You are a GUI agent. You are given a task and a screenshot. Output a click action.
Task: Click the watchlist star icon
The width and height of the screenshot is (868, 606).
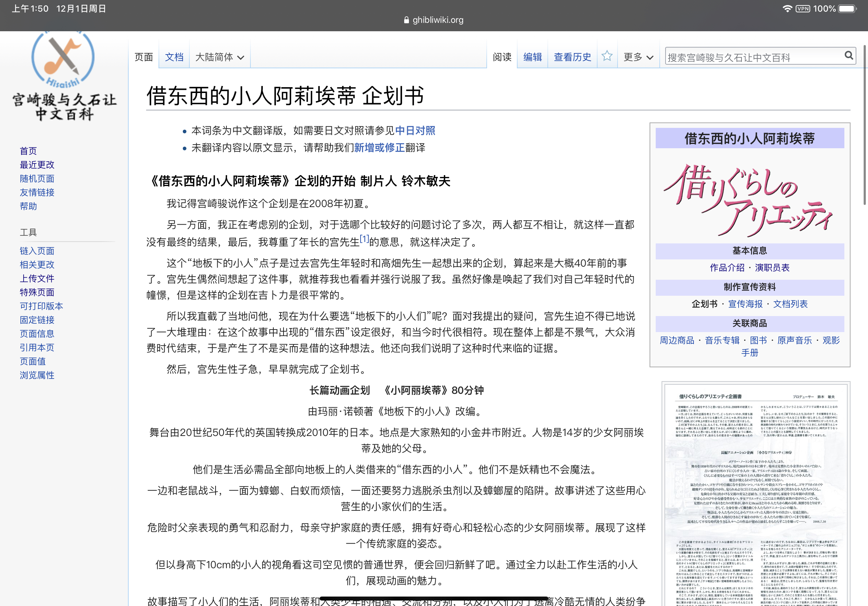[607, 57]
